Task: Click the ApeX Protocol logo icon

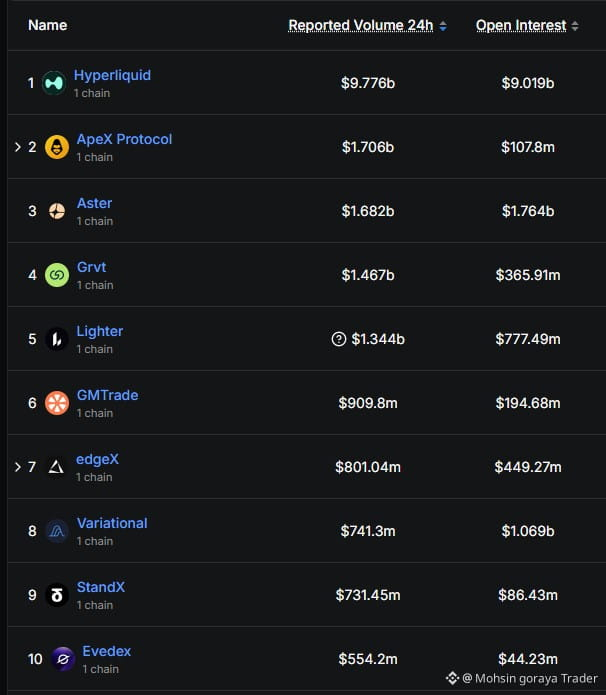Action: click(x=57, y=147)
